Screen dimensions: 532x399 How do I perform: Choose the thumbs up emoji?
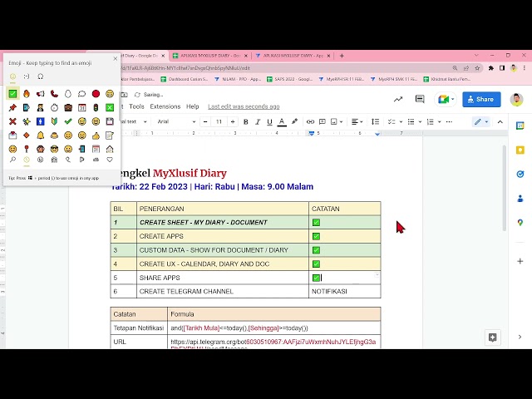coord(96,135)
